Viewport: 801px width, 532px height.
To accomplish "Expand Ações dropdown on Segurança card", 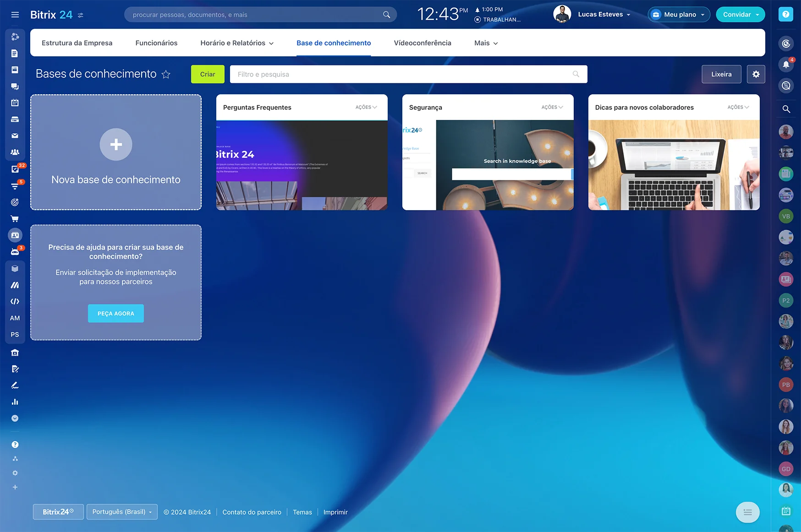I will [552, 107].
